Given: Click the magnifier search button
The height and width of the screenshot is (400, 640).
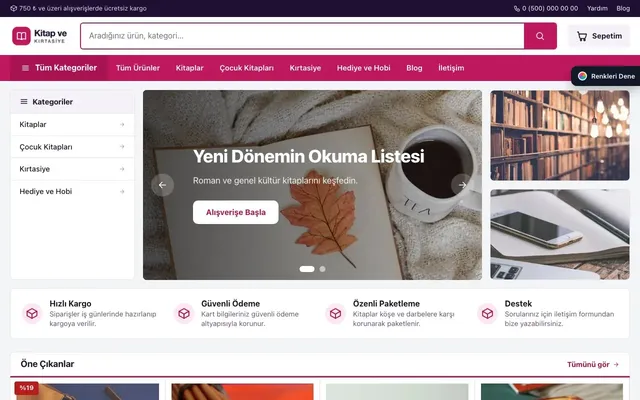Looking at the screenshot, I should [x=540, y=36].
